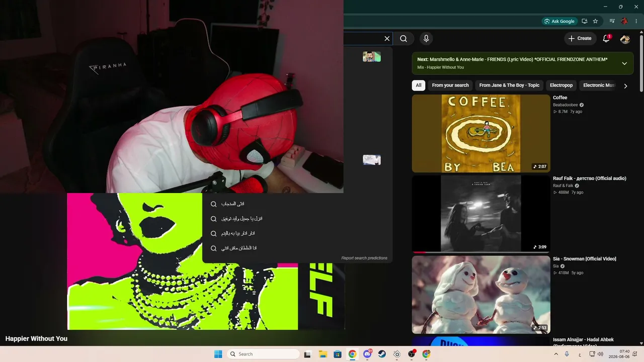Switch to the second Chrome taskbar icon
This screenshot has height=362, width=644.
tap(426, 354)
